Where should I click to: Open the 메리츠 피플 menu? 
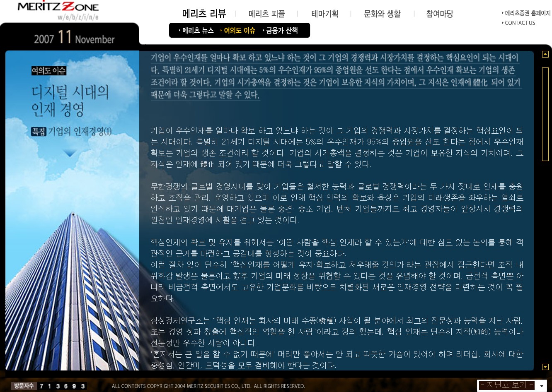coord(267,14)
